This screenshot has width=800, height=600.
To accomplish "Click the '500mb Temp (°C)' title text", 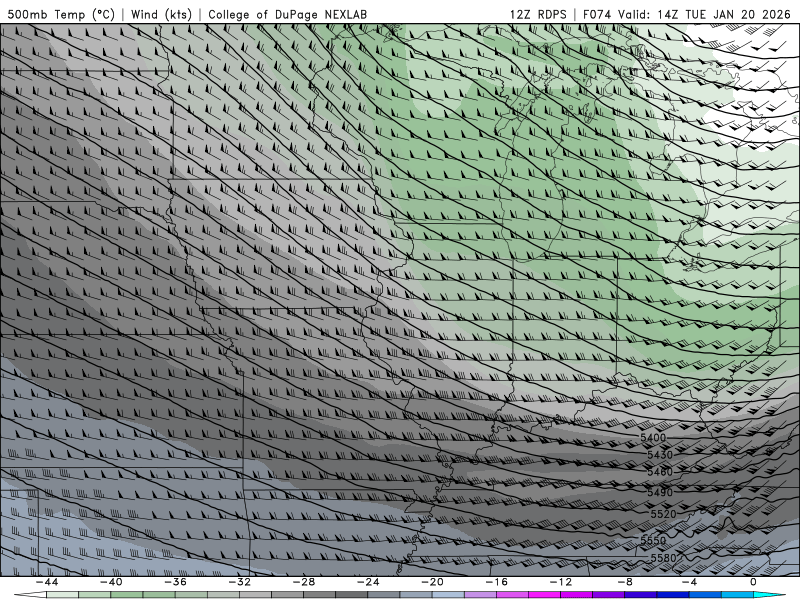I will coord(61,14).
